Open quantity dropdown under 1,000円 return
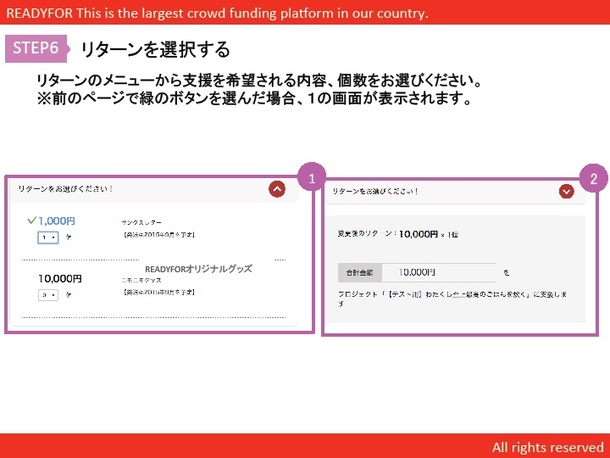This screenshot has height=458, width=610. click(x=47, y=237)
